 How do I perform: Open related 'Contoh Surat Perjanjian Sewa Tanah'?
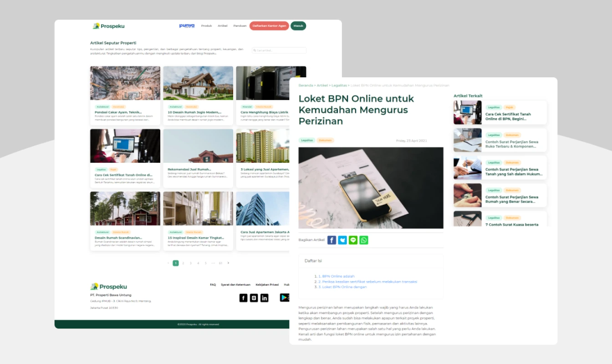(500, 168)
